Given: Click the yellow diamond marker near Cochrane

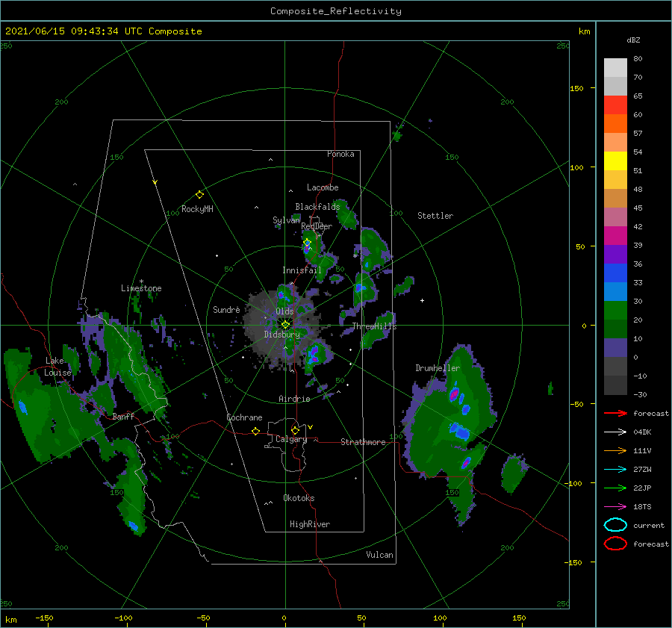Looking at the screenshot, I should point(255,431).
